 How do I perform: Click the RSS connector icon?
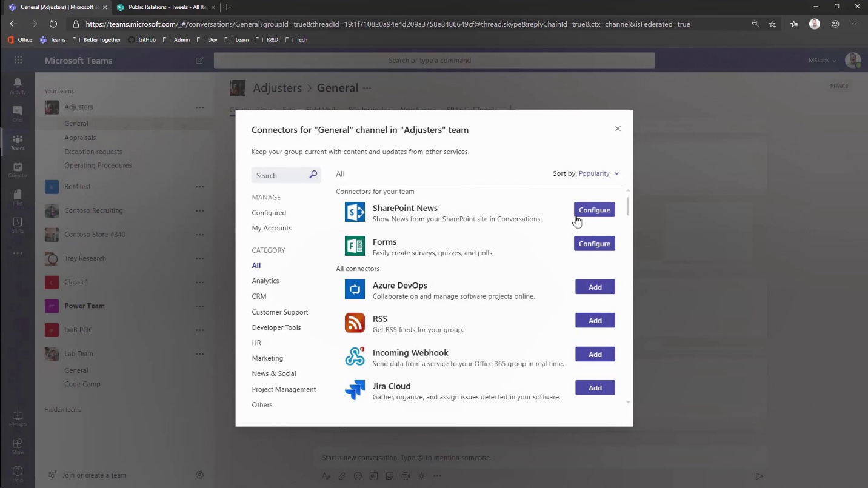tap(355, 323)
